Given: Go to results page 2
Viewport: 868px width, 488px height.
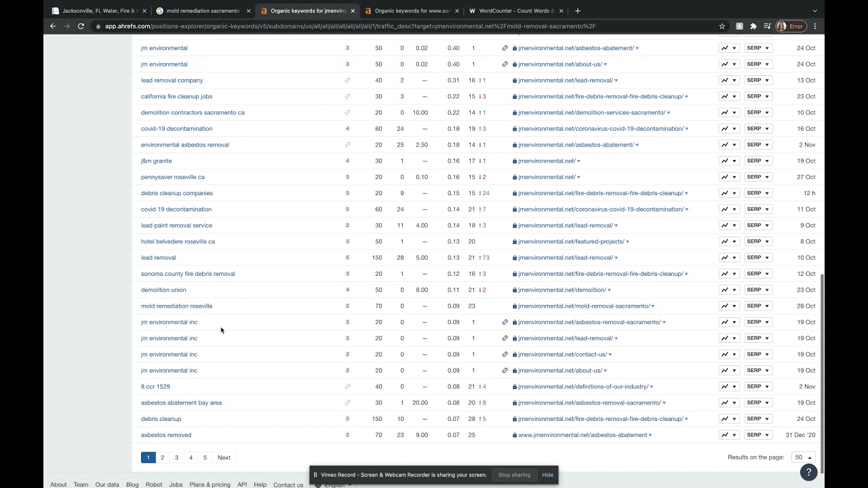Looking at the screenshot, I should (x=162, y=457).
